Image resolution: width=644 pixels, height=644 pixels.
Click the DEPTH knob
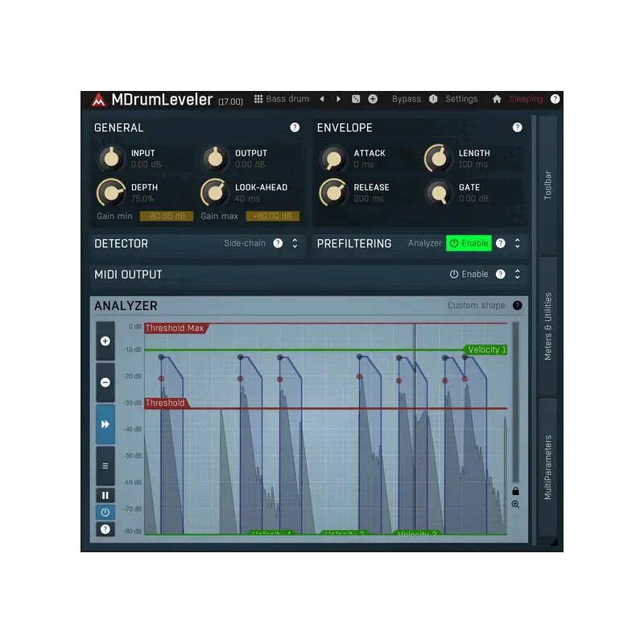111,192
